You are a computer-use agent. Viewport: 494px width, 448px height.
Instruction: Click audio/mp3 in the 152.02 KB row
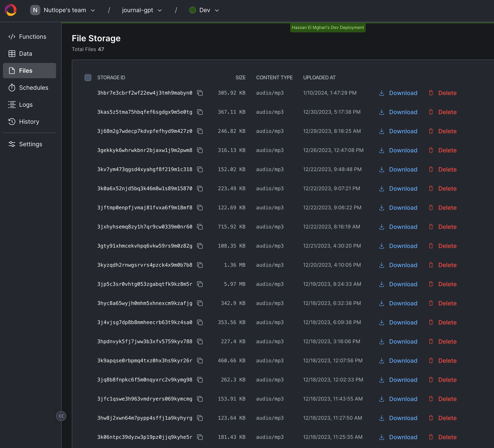click(270, 169)
